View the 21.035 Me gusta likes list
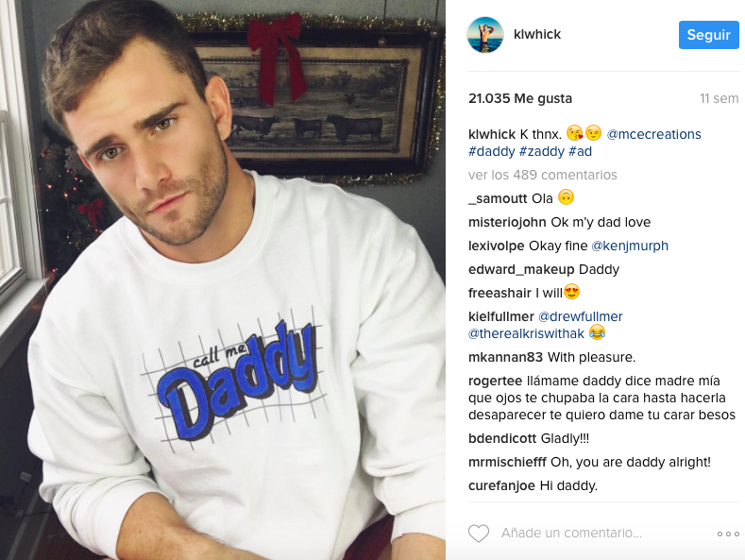745x560 pixels. tap(520, 98)
